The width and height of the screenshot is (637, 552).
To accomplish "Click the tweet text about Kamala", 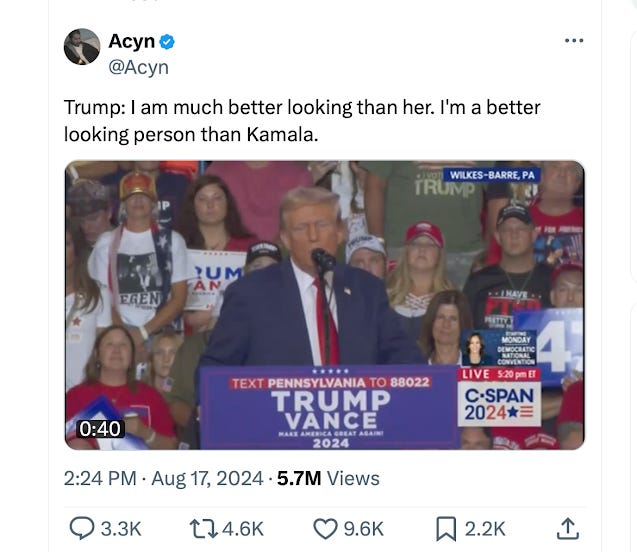I will (x=302, y=121).
